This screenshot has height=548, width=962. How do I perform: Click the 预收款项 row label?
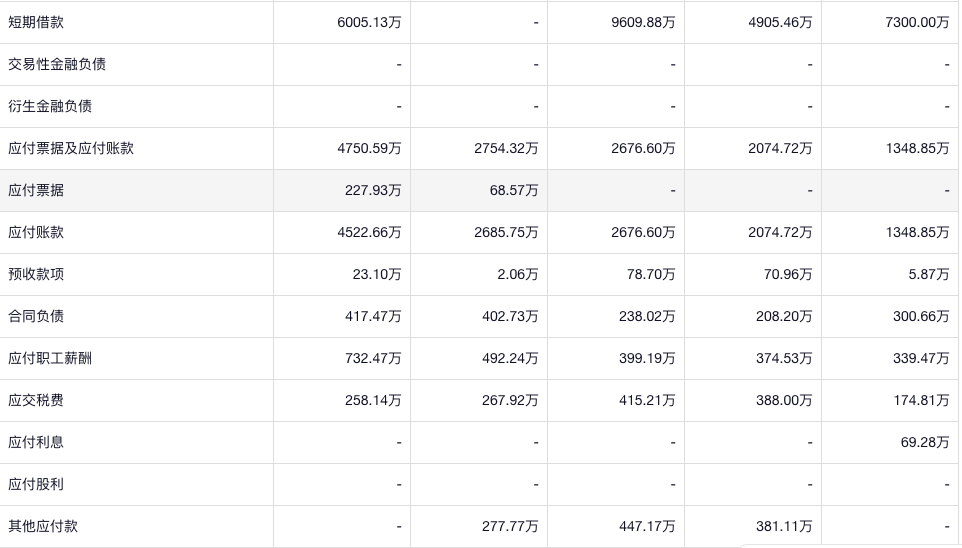pos(36,274)
